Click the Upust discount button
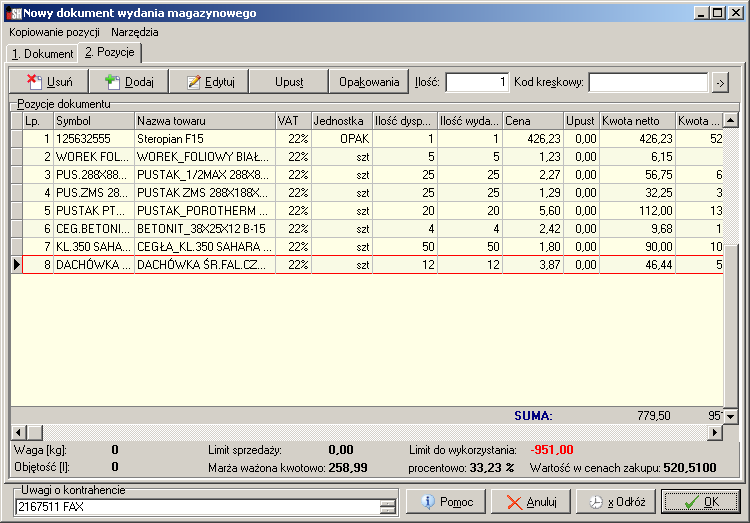 point(288,82)
